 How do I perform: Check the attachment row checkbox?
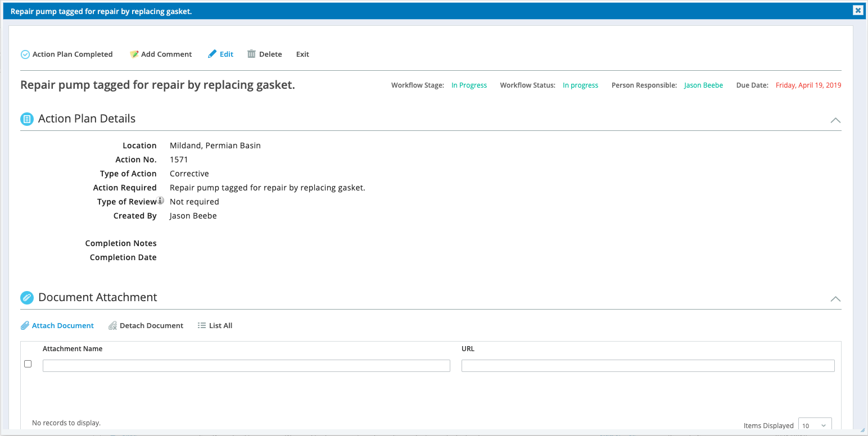pos(28,364)
